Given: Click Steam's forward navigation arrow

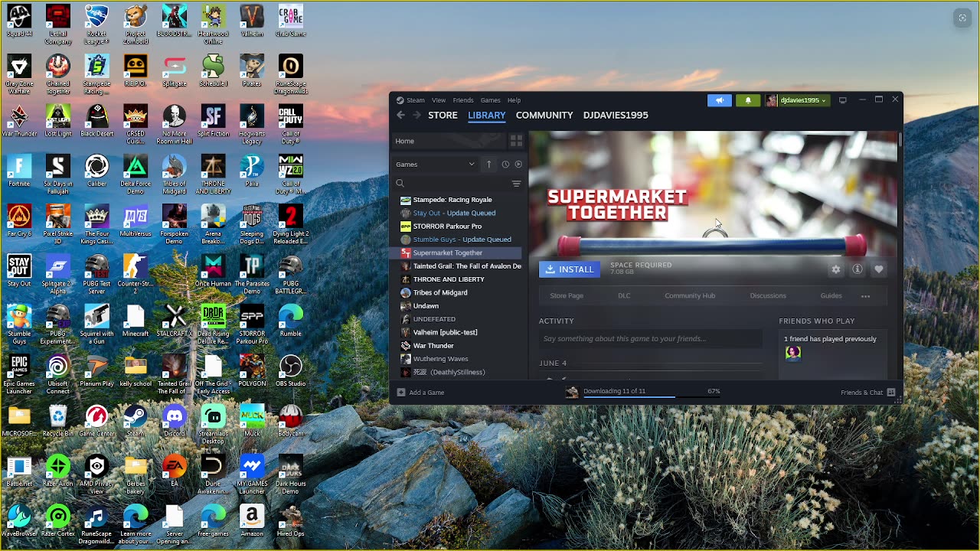Looking at the screenshot, I should tap(416, 115).
